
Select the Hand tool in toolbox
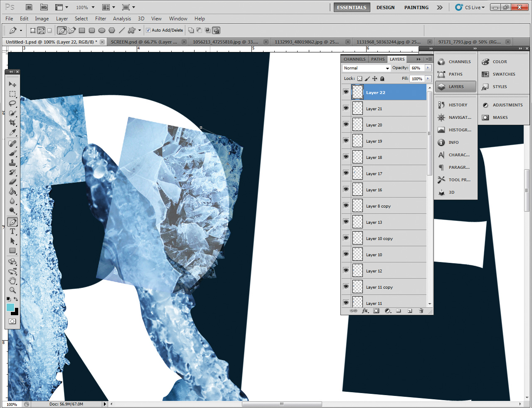tap(12, 281)
